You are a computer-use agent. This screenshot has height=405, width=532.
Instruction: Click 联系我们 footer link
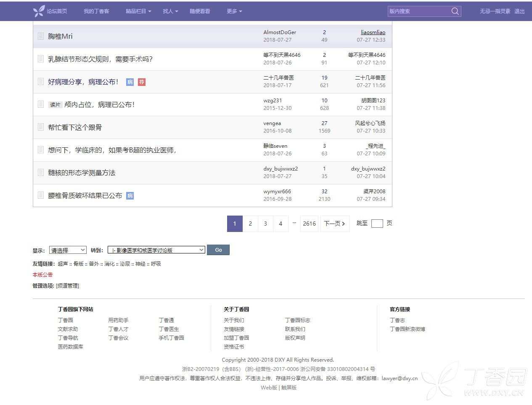[x=295, y=329]
